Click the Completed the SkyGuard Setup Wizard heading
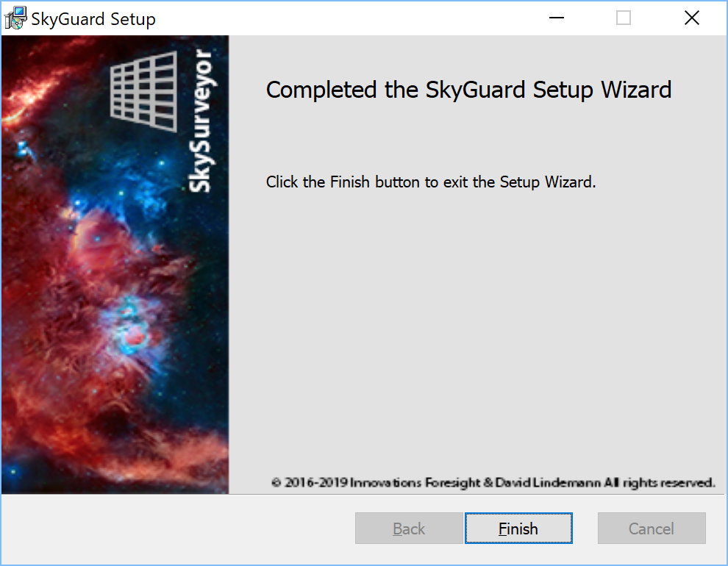The height and width of the screenshot is (566, 728). [x=468, y=90]
